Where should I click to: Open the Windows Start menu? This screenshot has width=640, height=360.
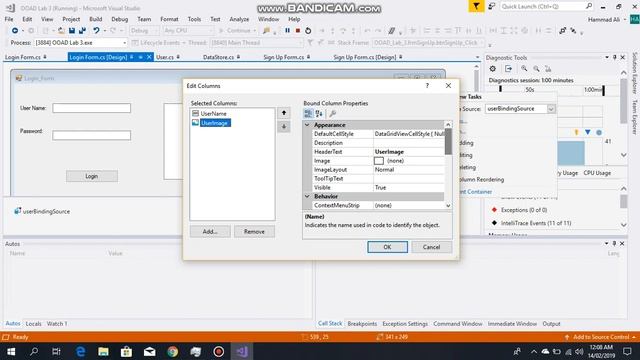pos(11,351)
